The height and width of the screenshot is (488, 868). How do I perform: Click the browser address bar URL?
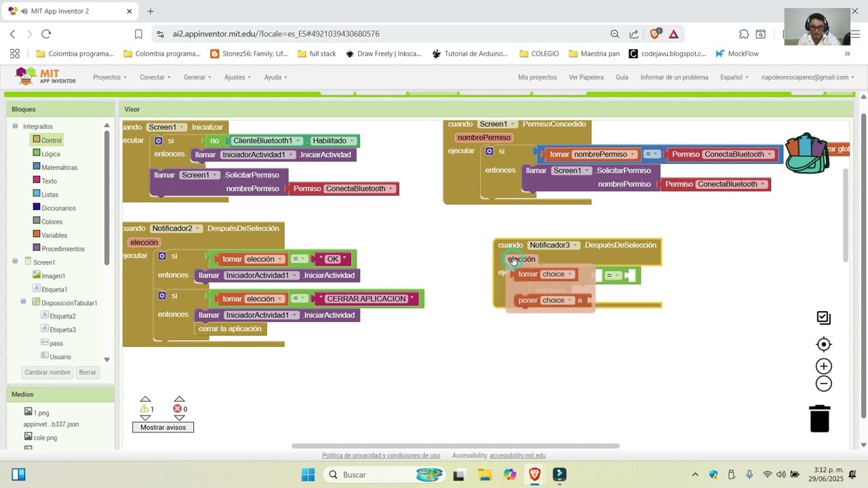(276, 34)
